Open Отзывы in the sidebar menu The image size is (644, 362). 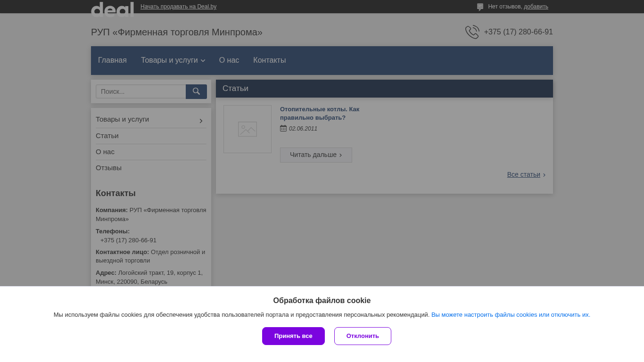[108, 168]
